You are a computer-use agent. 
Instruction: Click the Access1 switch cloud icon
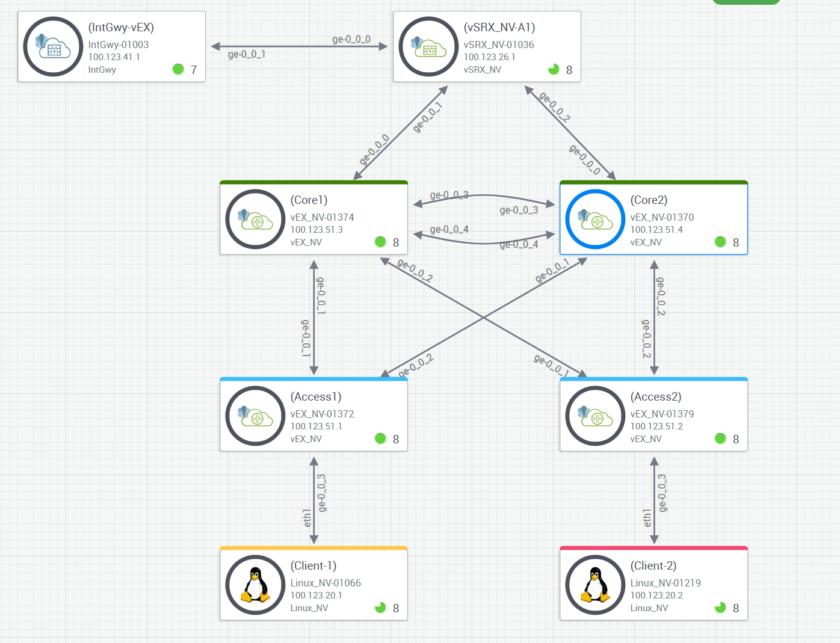point(255,416)
